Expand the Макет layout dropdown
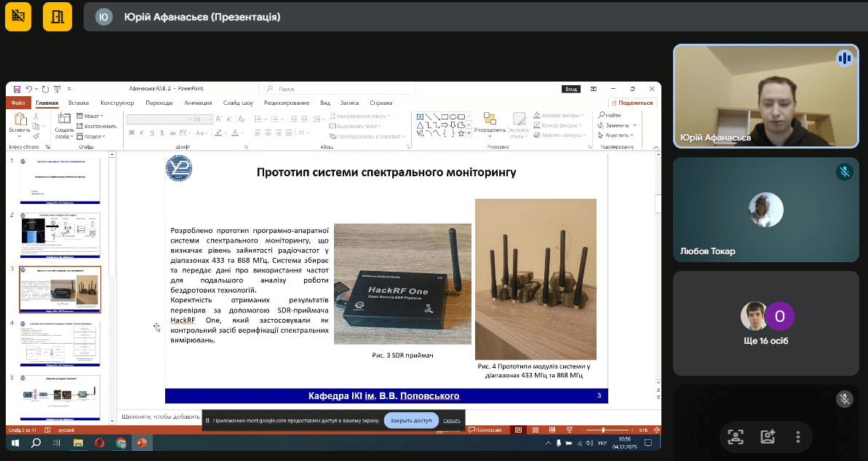The height and width of the screenshot is (461, 868). pos(93,116)
